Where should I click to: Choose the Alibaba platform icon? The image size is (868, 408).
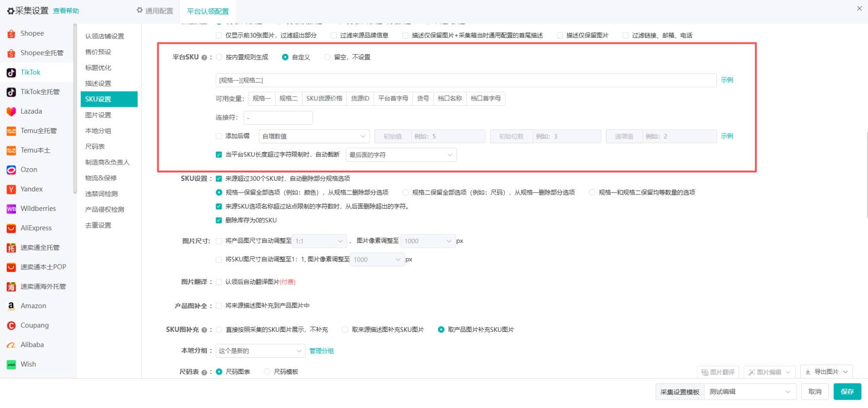pyautogui.click(x=11, y=345)
